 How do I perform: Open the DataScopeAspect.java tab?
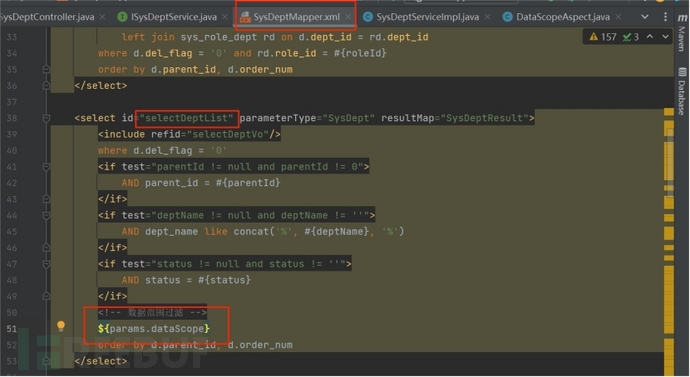[563, 17]
